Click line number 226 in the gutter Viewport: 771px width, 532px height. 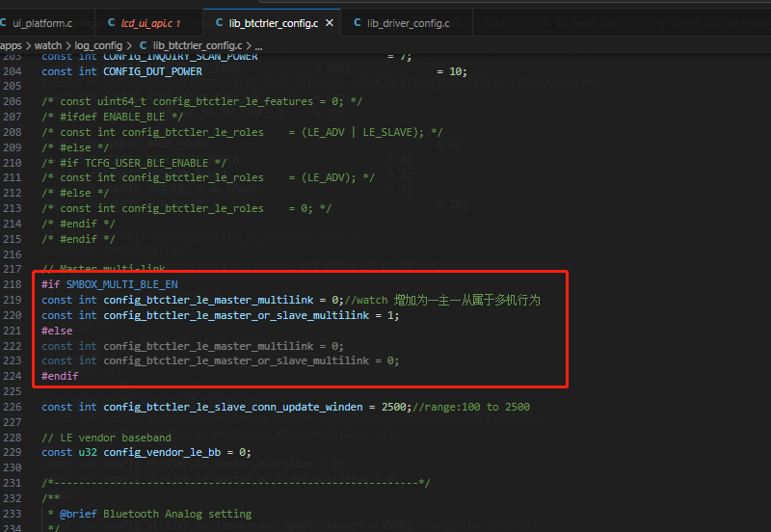click(13, 407)
